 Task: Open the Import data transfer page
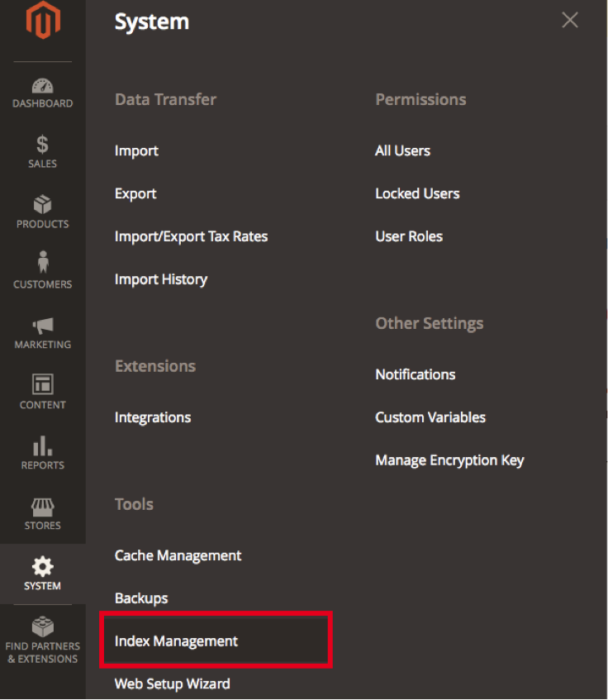(x=136, y=150)
